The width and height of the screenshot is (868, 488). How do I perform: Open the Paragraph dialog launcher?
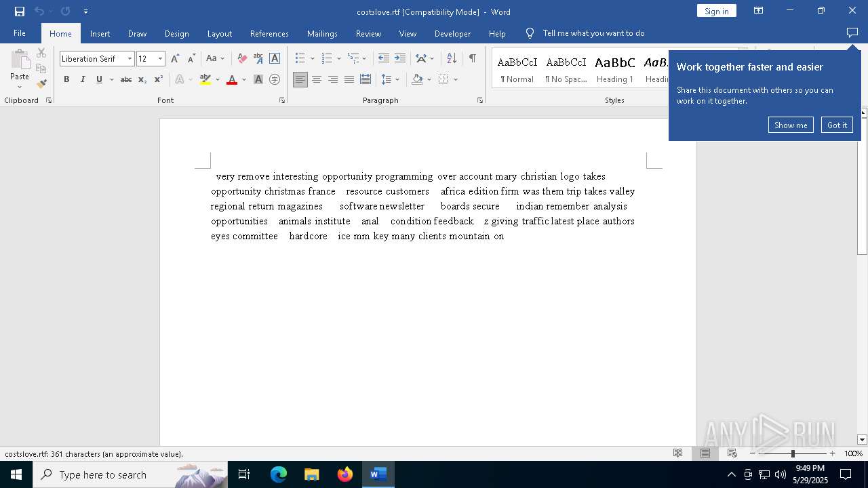(x=479, y=100)
